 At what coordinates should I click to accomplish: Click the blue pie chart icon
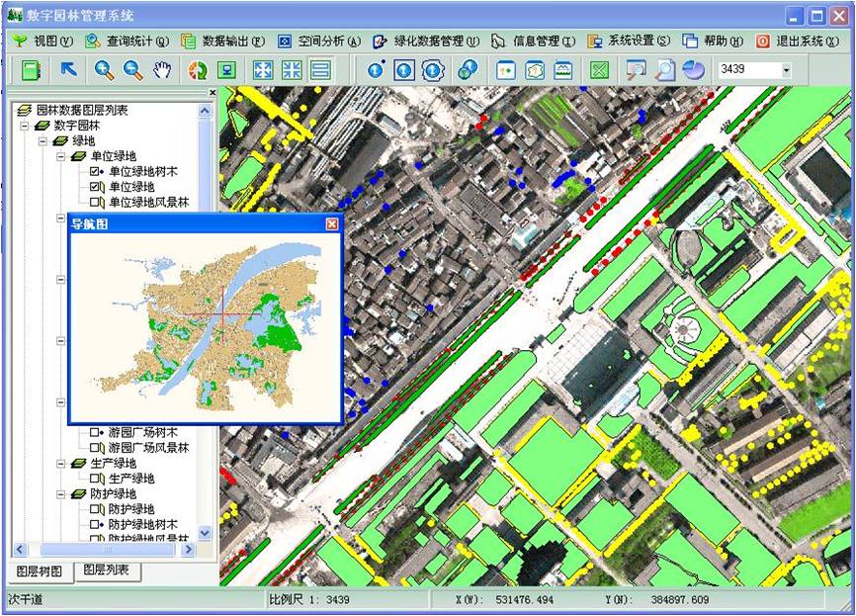(x=693, y=70)
